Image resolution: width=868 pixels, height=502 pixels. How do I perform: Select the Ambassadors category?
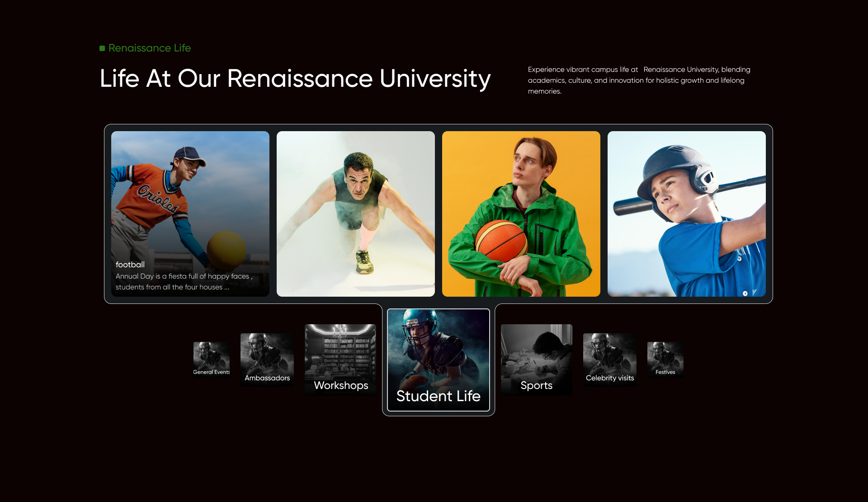pyautogui.click(x=267, y=360)
